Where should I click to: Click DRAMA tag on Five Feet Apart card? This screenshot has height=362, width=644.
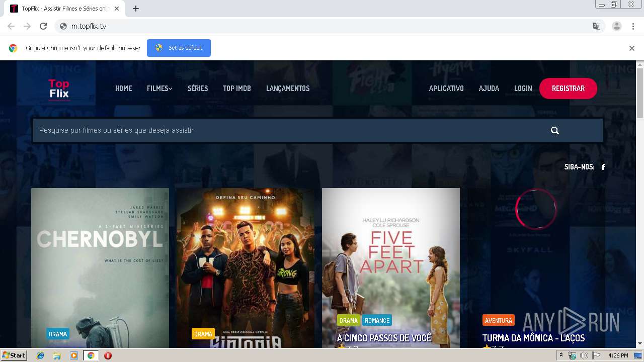click(x=349, y=320)
